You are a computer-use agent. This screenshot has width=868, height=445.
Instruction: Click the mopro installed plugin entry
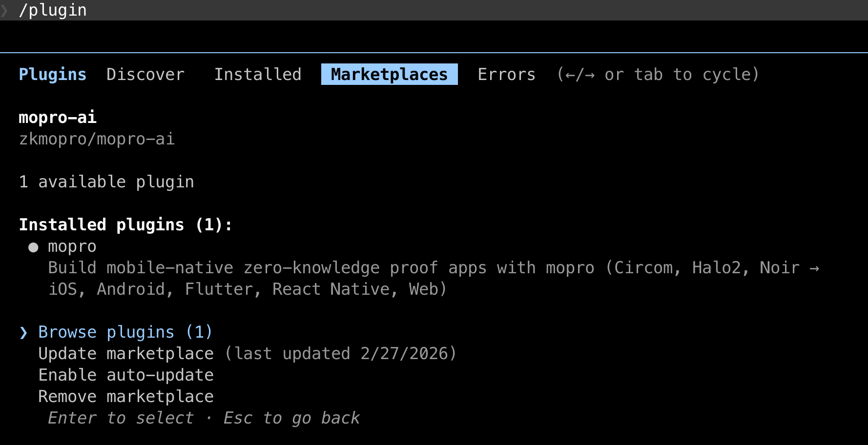pos(72,246)
